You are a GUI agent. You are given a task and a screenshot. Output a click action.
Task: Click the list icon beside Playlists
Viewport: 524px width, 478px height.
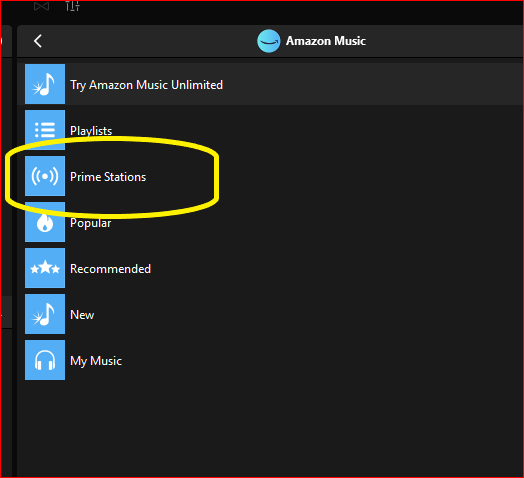[45, 130]
